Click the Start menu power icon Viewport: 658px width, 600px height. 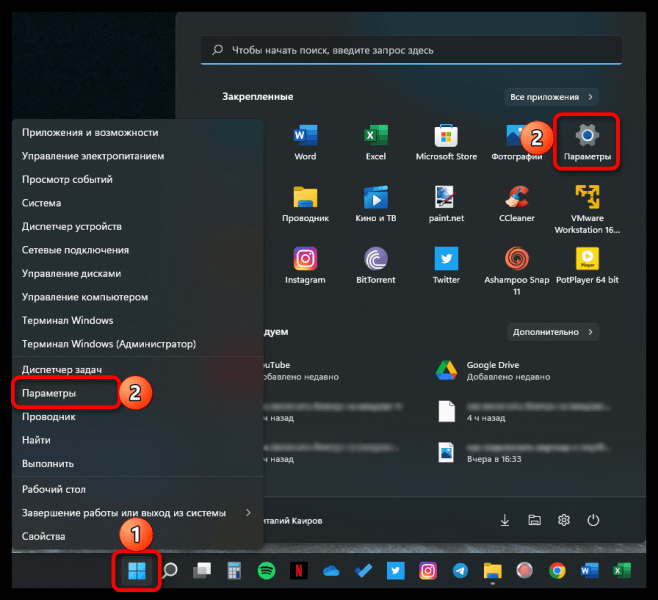click(593, 520)
